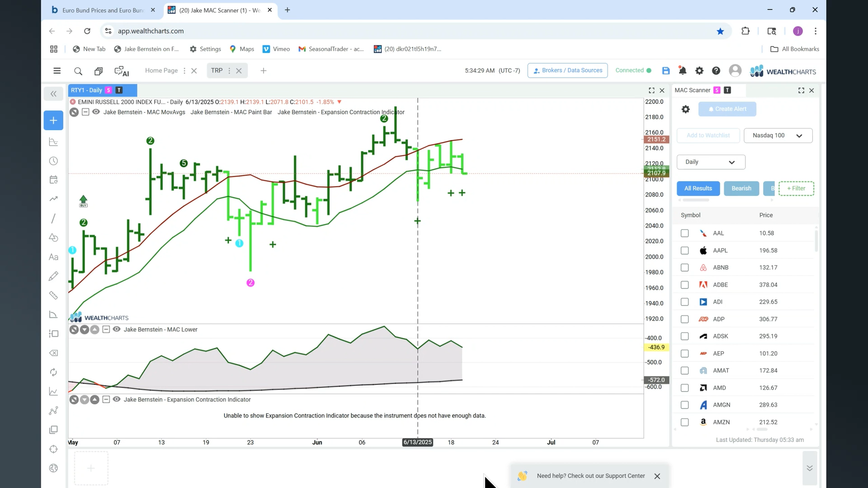This screenshot has height=488, width=868.
Task: Dismiss the Support Center help popup
Action: coord(657,476)
